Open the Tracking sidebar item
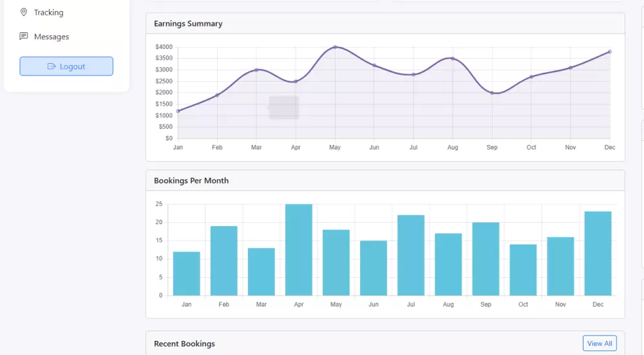This screenshot has height=355, width=644. (41, 12)
